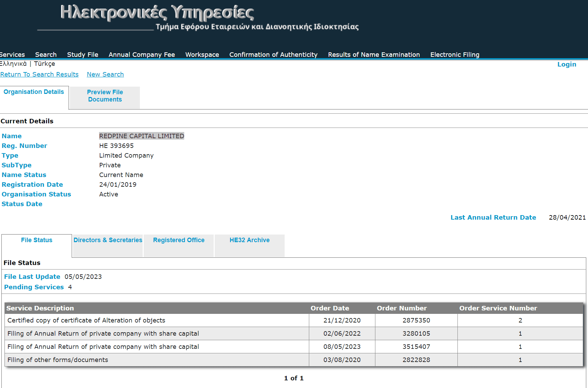588x388 pixels.
Task: Click the Login link
Action: [x=567, y=64]
